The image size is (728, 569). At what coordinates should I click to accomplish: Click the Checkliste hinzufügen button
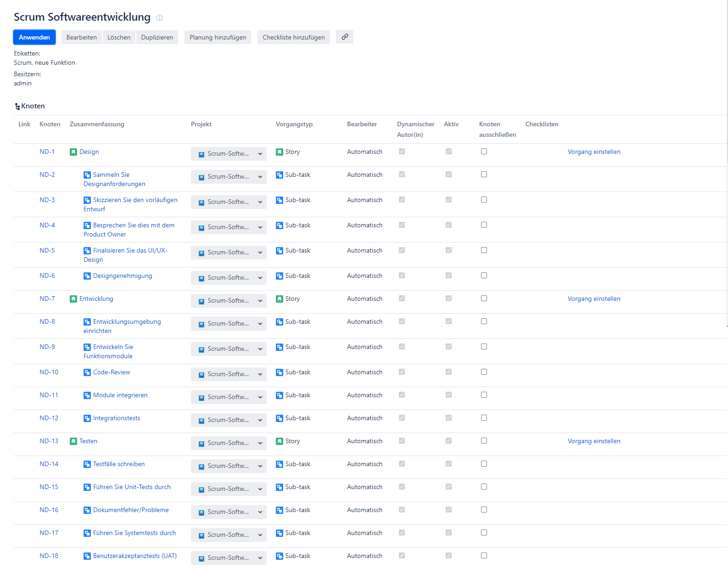click(293, 38)
